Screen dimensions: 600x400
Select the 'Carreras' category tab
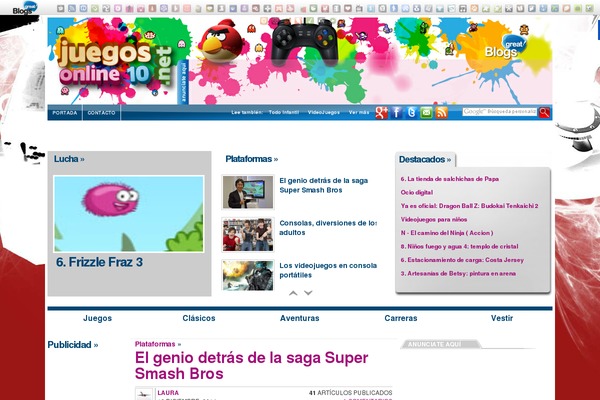tap(401, 318)
